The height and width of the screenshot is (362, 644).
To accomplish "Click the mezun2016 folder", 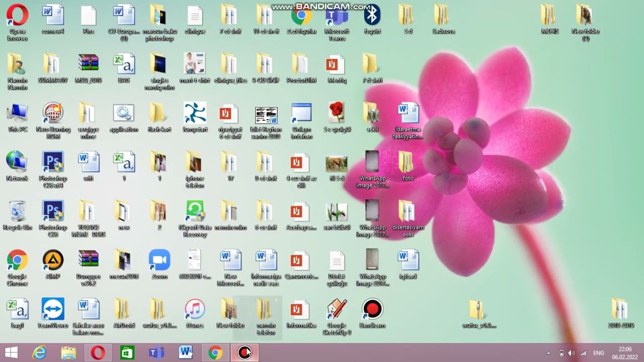I will click(x=124, y=264).
